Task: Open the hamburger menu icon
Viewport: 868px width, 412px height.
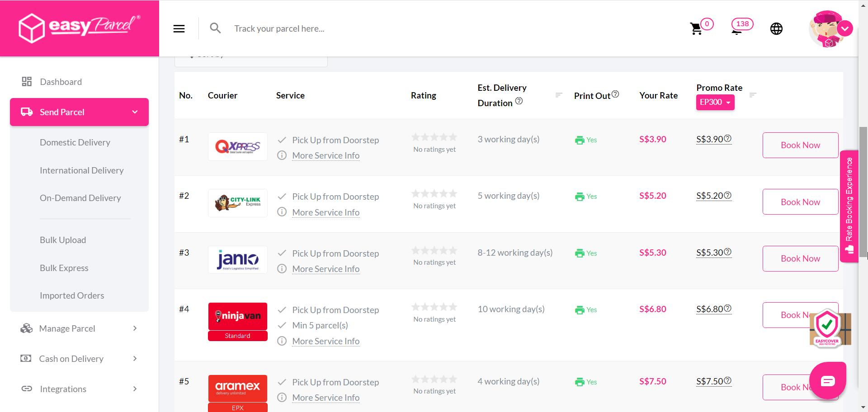Action: click(x=179, y=28)
